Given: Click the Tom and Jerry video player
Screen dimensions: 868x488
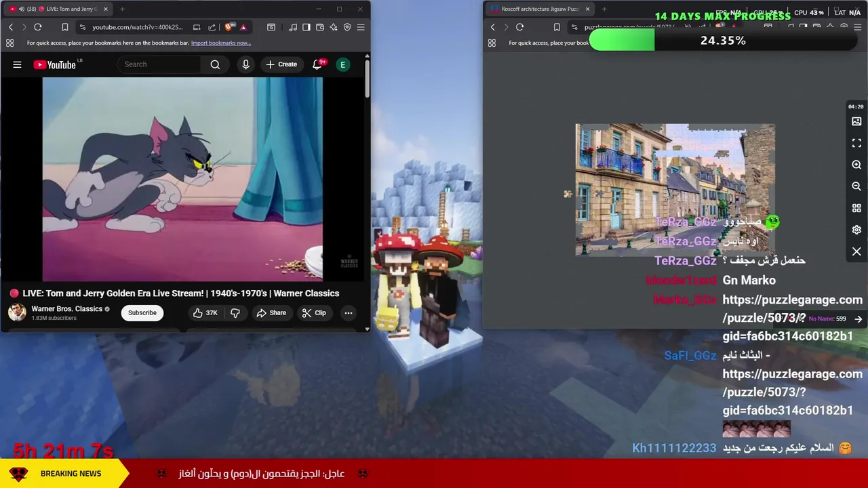Looking at the screenshot, I should click(182, 179).
